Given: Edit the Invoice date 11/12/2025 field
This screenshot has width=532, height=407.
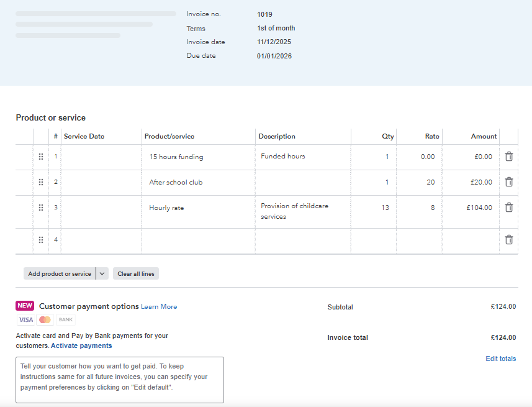Looking at the screenshot, I should (x=274, y=42).
